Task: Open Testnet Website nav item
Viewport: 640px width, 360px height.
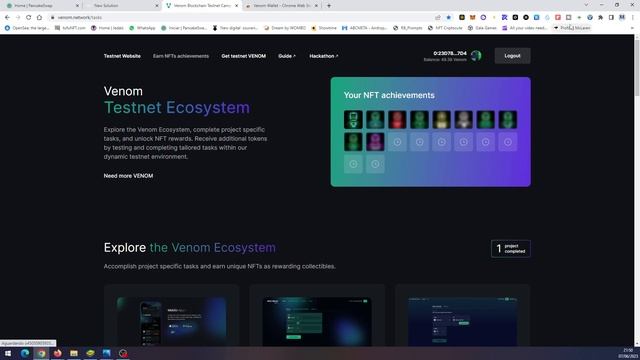Action: (x=122, y=56)
